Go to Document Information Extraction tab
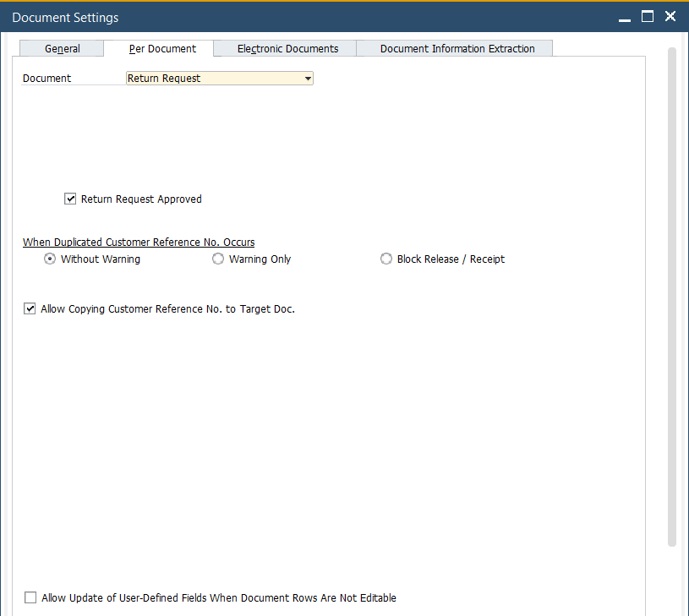 pos(457,49)
